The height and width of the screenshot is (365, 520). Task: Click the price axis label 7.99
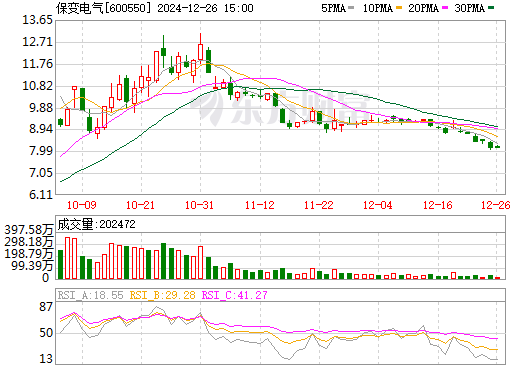coord(41,151)
